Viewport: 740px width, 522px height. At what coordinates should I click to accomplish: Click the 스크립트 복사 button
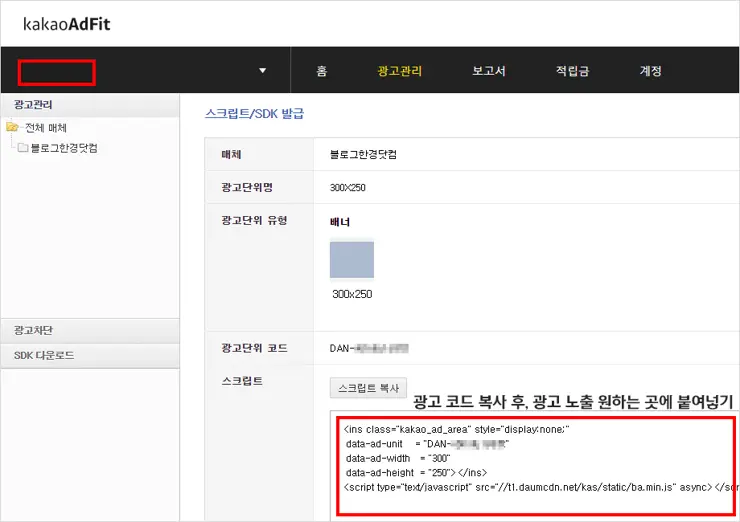point(368,388)
